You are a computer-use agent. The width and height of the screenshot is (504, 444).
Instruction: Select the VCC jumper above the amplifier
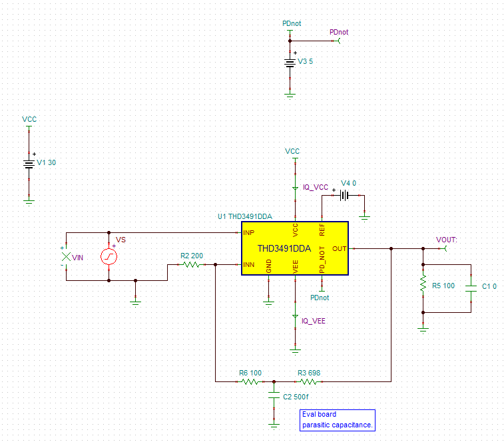pyautogui.click(x=295, y=160)
